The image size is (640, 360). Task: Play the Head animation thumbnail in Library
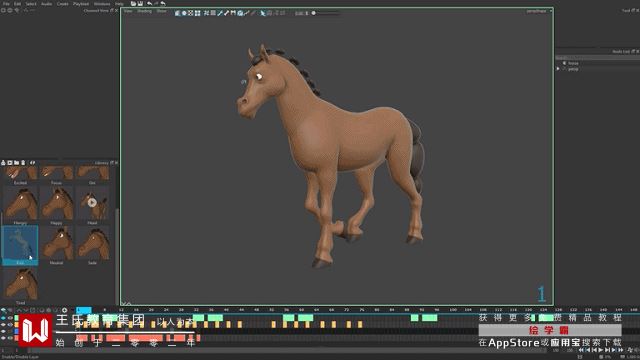(x=92, y=203)
